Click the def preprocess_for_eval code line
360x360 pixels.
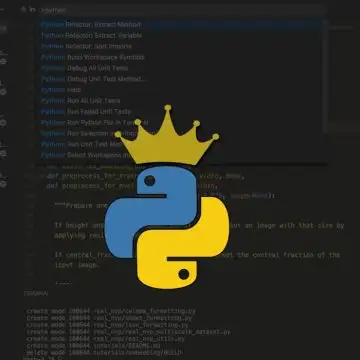[132, 186]
